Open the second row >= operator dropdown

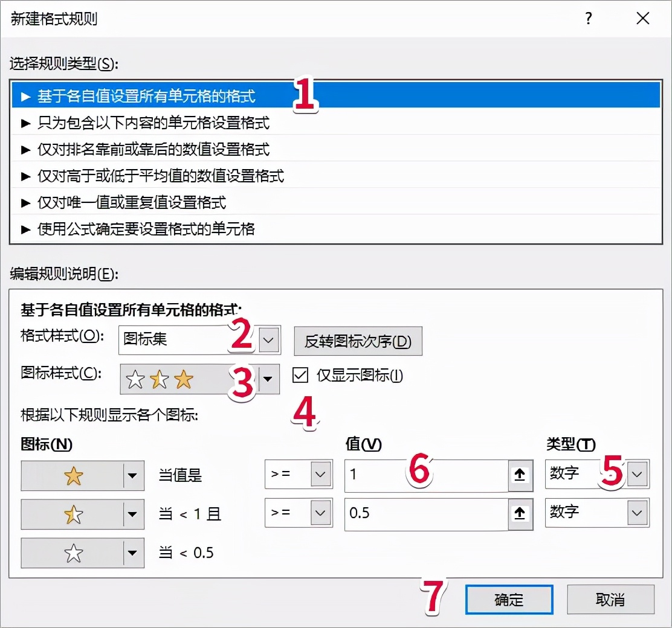tap(299, 512)
